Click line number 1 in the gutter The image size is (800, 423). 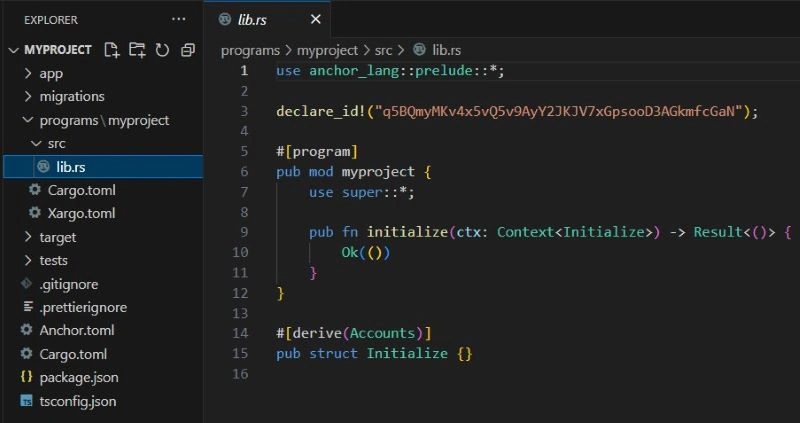(244, 70)
